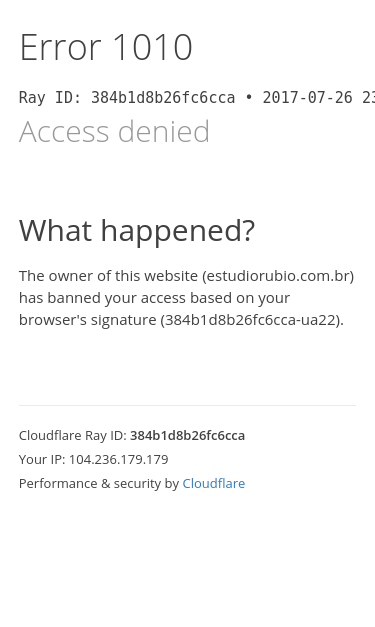Click the Error 1010 heading

point(106,48)
